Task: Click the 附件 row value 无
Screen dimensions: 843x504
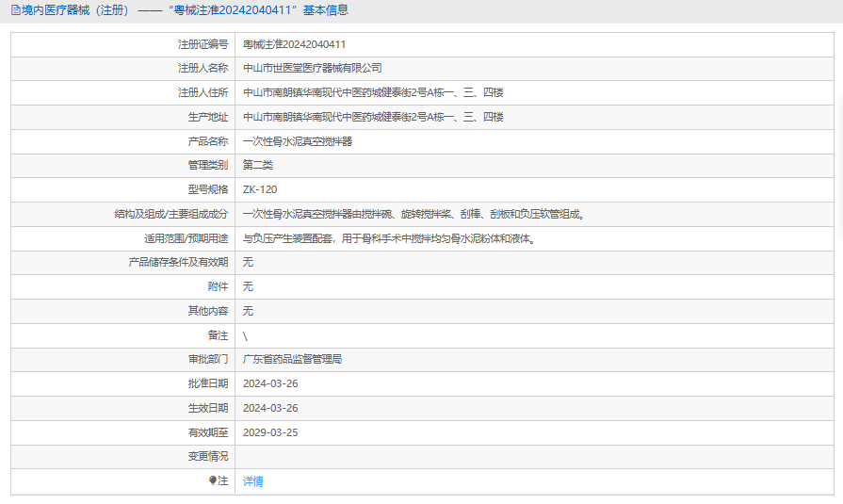Action: click(248, 286)
